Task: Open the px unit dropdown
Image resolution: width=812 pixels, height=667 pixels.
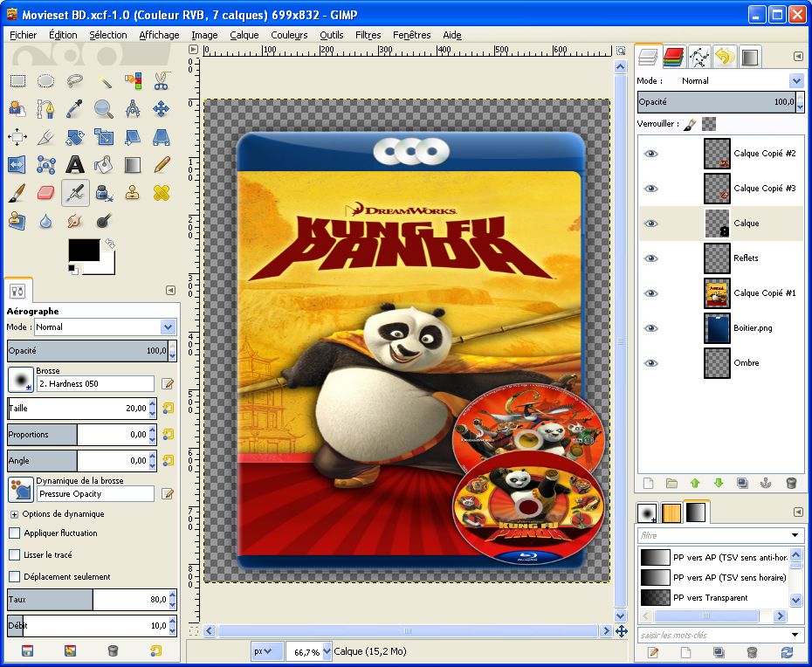Action: click(x=266, y=651)
